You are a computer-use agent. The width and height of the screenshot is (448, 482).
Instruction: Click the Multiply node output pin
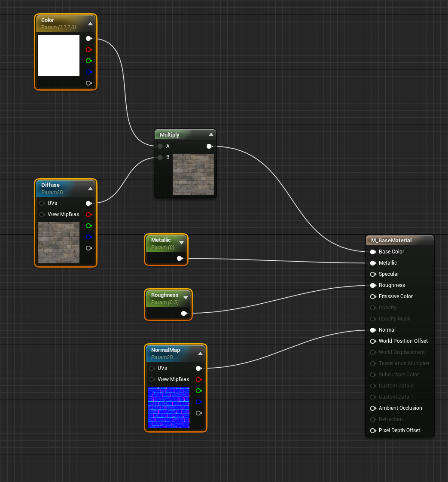[x=209, y=146]
